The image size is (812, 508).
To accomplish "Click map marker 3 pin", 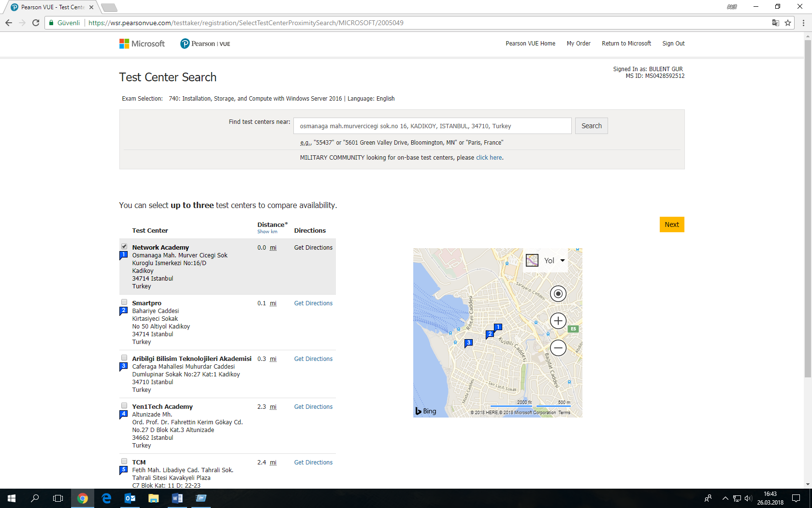I will click(468, 343).
